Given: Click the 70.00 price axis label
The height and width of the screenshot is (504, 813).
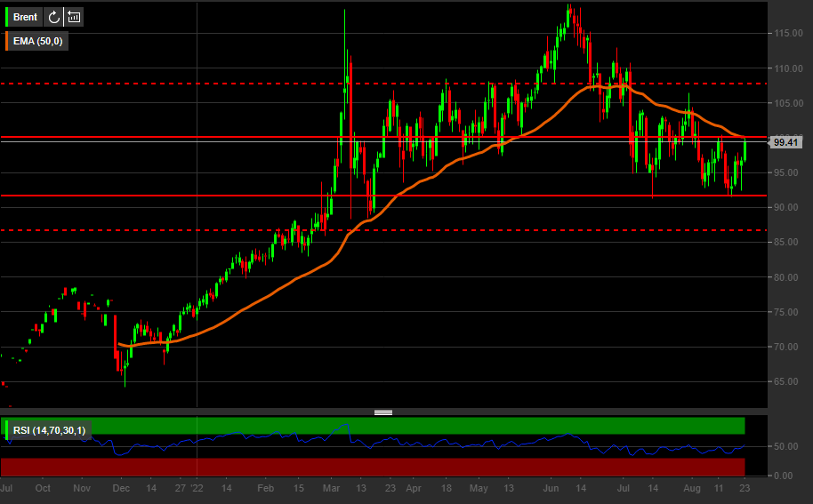Looking at the screenshot, I should 788,347.
